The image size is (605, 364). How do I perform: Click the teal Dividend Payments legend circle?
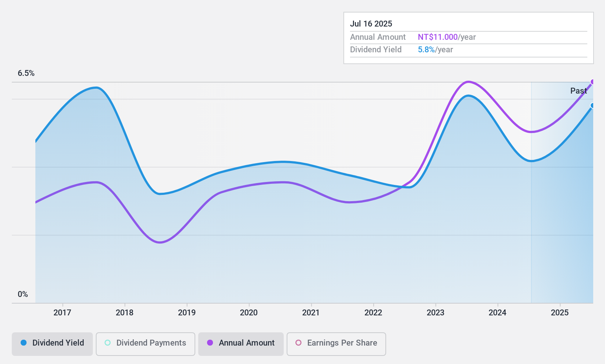coord(108,343)
